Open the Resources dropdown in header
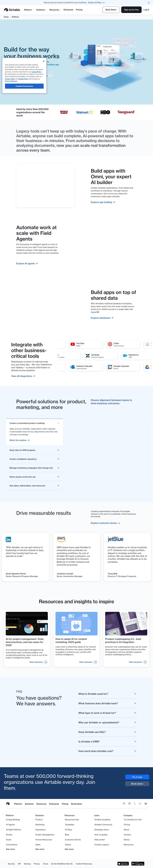The height and width of the screenshot is (868, 153). click(x=55, y=10)
